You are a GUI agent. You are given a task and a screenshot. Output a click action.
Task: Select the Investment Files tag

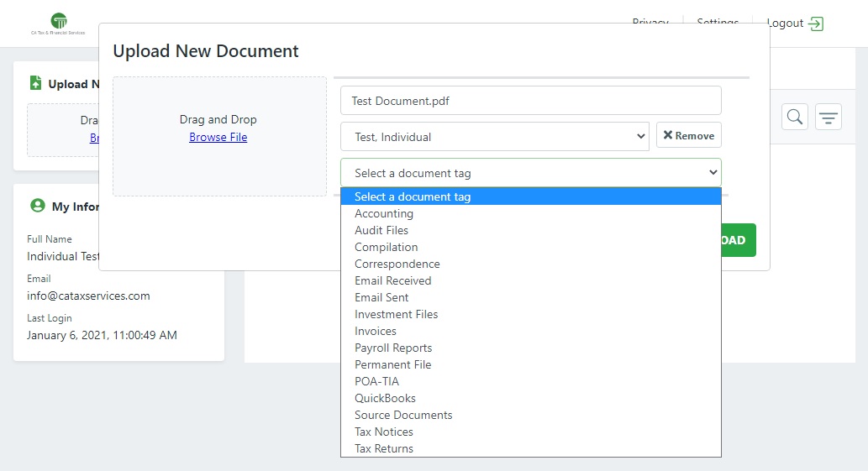[531, 314]
